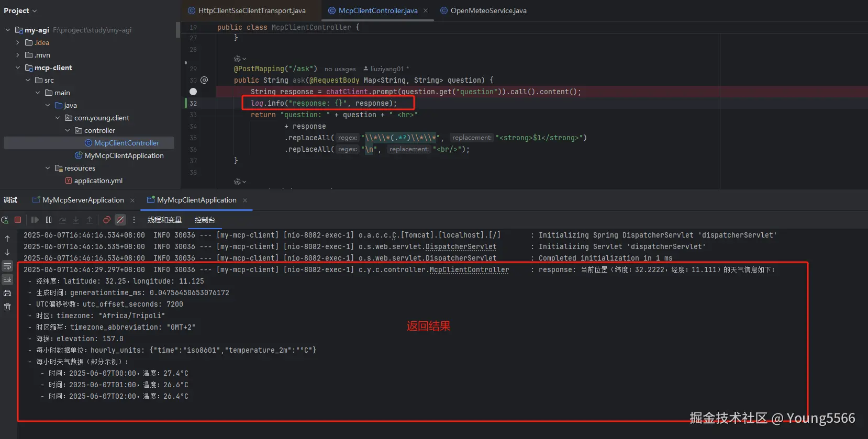Click console line 'elevation: 157.0'

coord(90,339)
